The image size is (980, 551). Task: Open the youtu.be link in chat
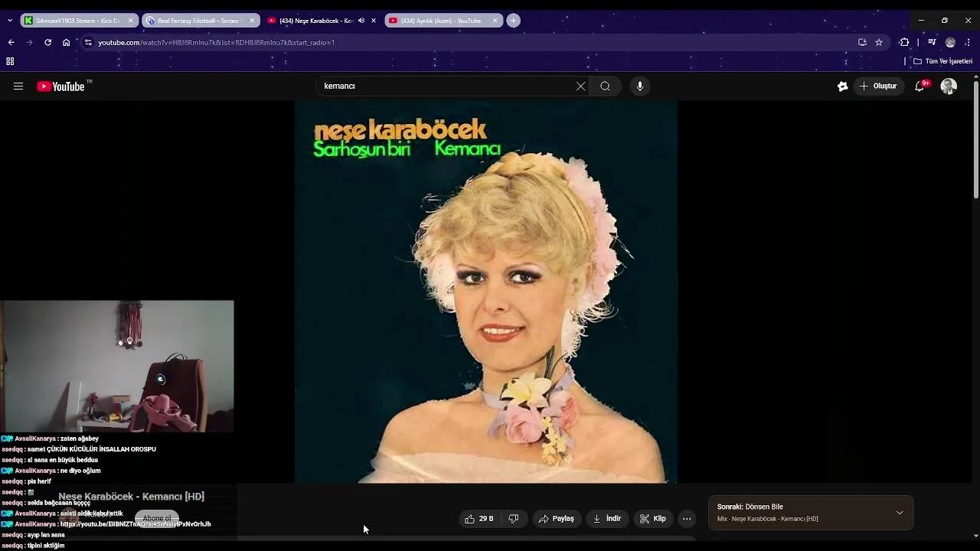click(136, 524)
